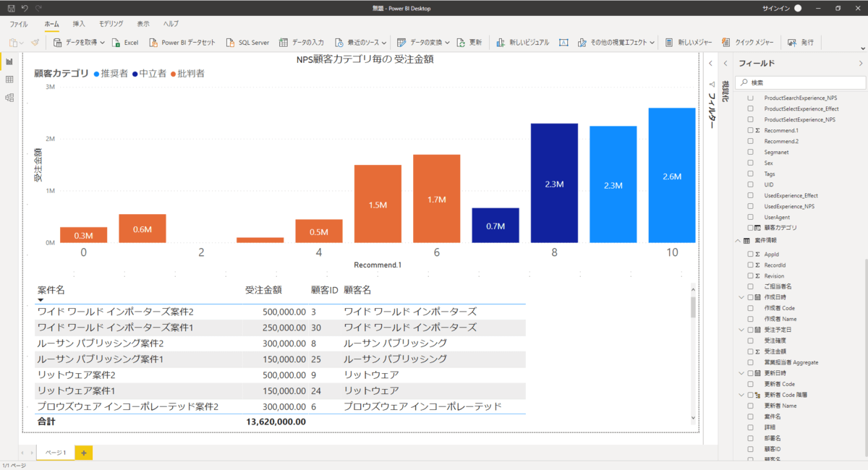
Task: Expand the 作成日時 date hierarchy
Action: 741,297
